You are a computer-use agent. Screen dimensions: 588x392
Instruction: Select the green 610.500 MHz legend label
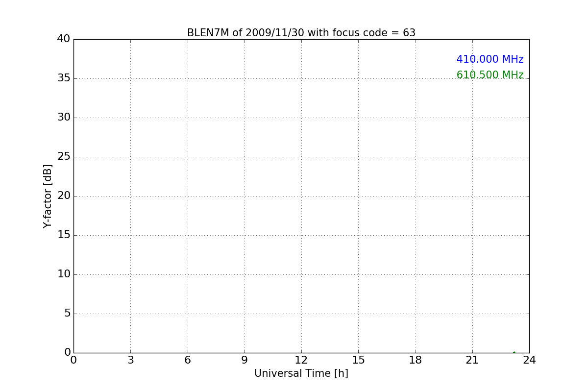coord(490,75)
